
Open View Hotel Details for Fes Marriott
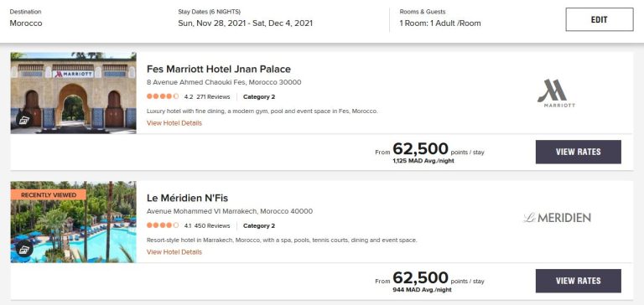click(174, 122)
